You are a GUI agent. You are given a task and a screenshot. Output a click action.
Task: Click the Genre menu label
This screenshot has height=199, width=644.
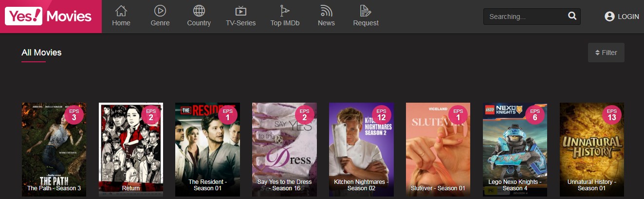160,23
